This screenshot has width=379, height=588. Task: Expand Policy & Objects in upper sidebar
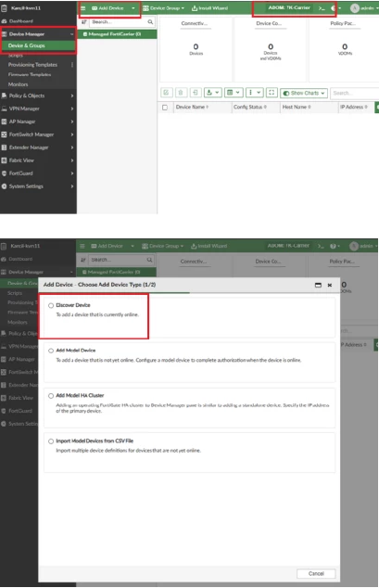72,96
